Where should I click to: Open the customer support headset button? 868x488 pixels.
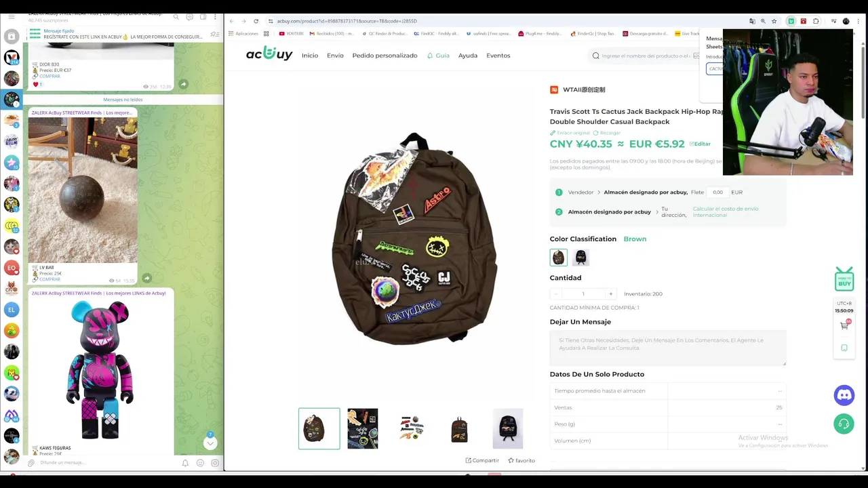[844, 424]
